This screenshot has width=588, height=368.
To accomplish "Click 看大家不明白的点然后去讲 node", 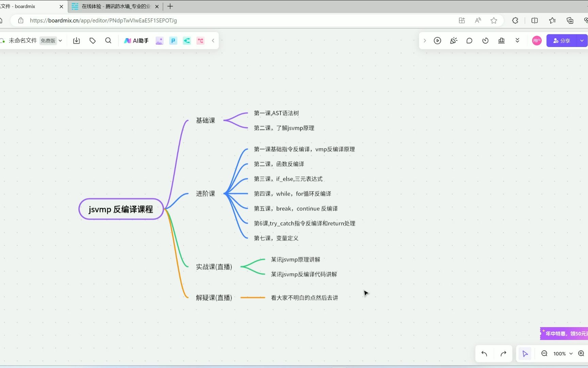I will click(305, 298).
